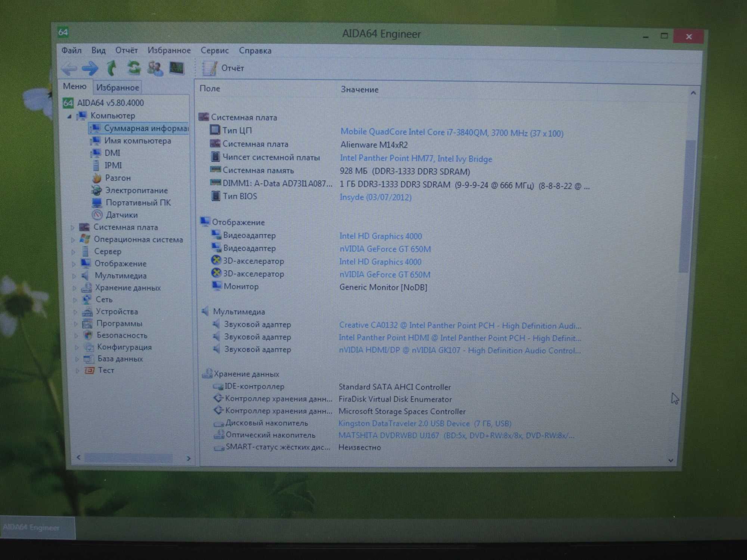Viewport: 747px width, 560px height.
Task: Open the nVIDIA HDMI/DP audio link
Action: (x=460, y=351)
